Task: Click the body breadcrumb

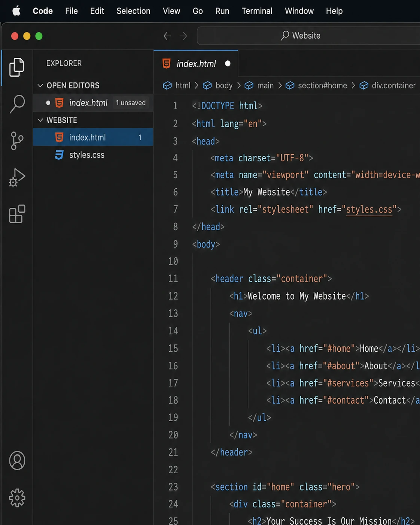Action: [x=224, y=85]
